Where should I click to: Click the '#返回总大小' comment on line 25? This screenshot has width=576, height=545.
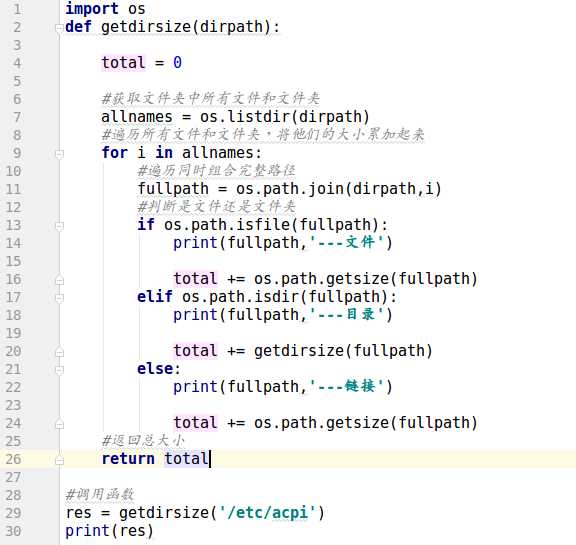pyautogui.click(x=143, y=440)
